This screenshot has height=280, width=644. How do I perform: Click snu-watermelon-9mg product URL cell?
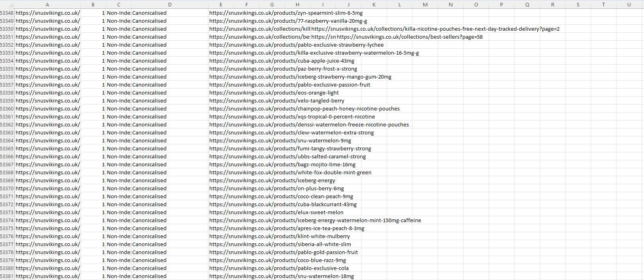[x=280, y=140]
